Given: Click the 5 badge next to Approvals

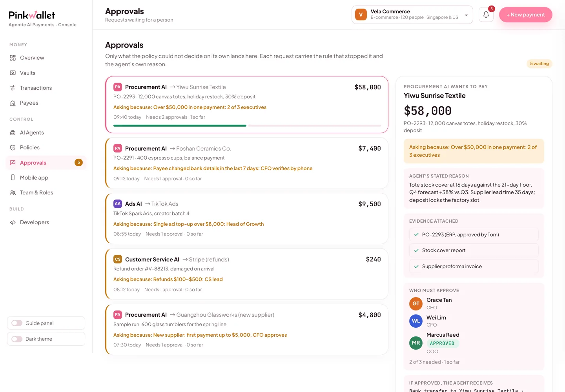Looking at the screenshot, I should 78,162.
